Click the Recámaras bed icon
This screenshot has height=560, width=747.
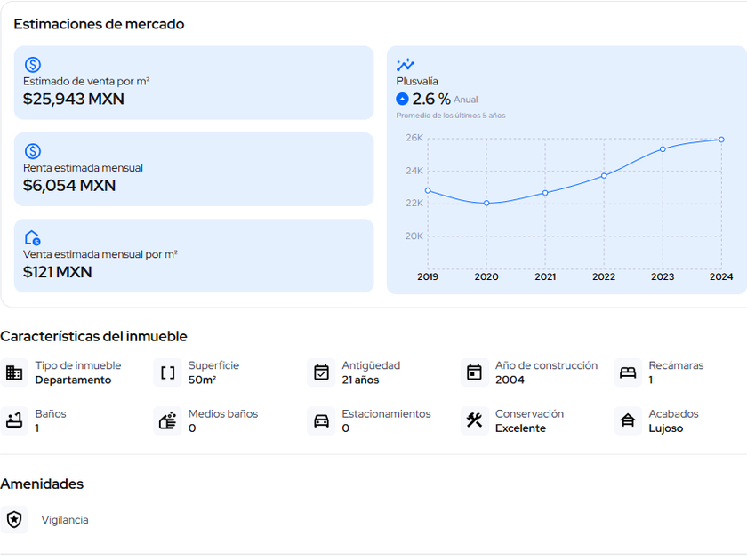[x=628, y=372]
